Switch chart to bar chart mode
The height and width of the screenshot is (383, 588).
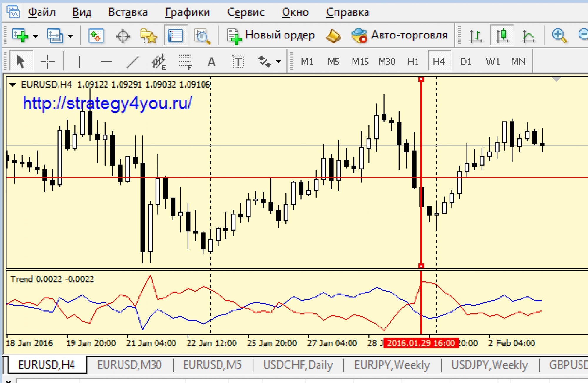pos(475,36)
